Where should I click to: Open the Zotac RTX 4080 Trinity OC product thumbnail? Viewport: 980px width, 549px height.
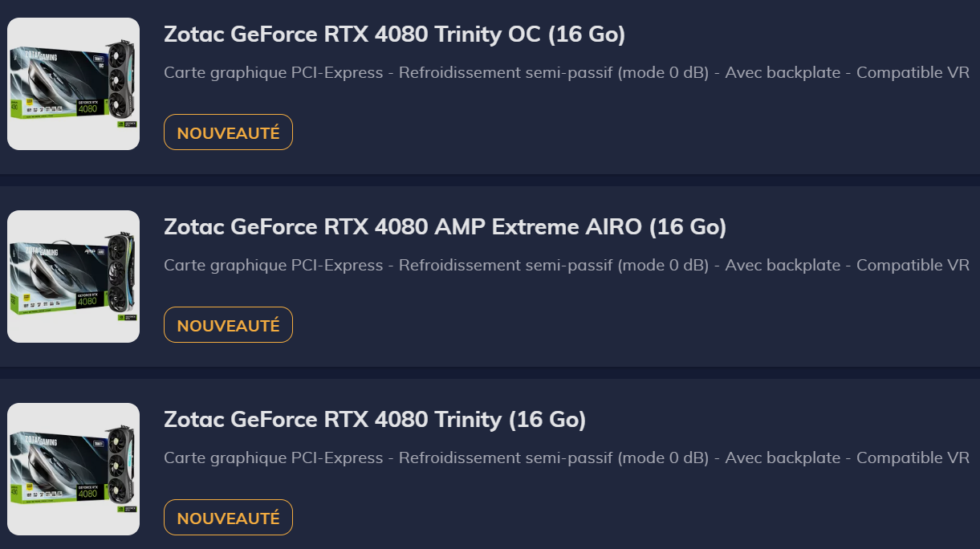pos(73,83)
